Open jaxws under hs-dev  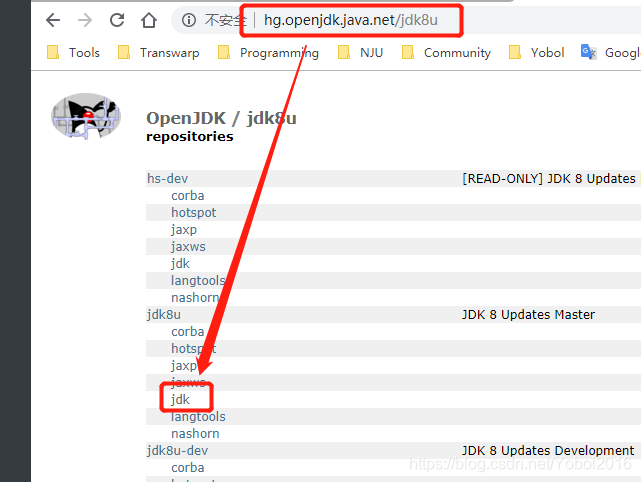coord(188,247)
